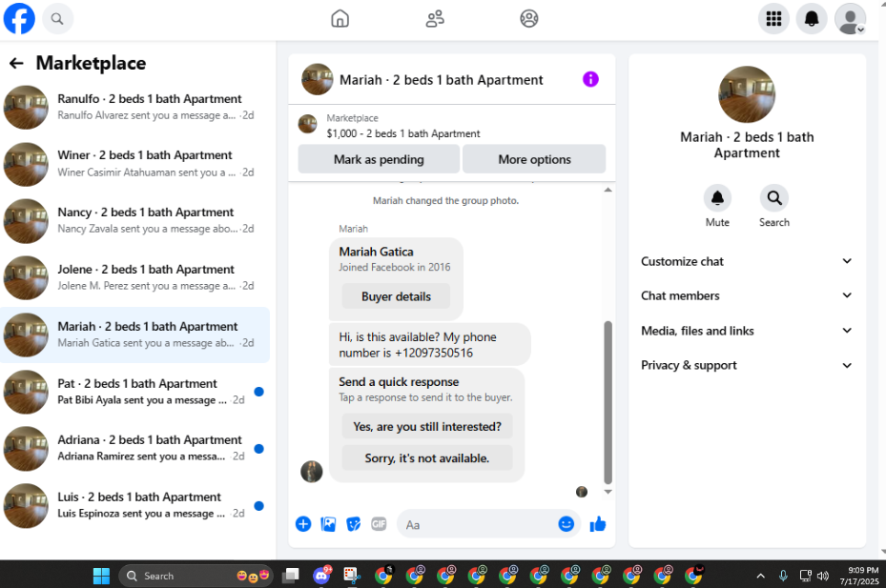Image resolution: width=886 pixels, height=588 pixels.
Task: Click More options button
Action: click(x=534, y=159)
